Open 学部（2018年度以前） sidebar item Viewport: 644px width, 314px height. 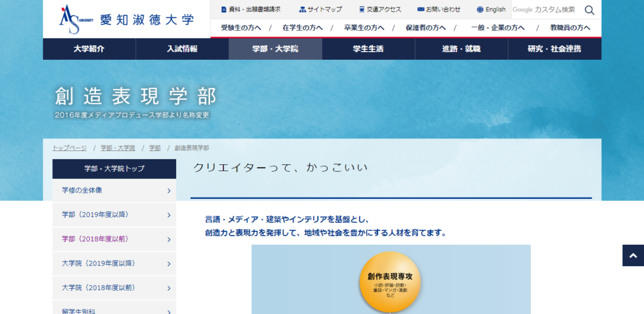pos(114,238)
